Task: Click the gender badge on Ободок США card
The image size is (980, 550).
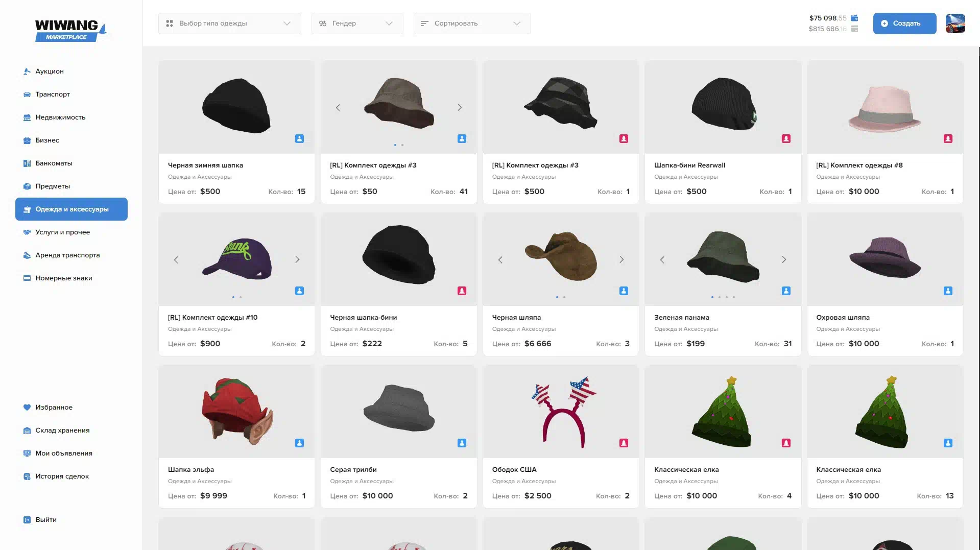Action: 624,443
